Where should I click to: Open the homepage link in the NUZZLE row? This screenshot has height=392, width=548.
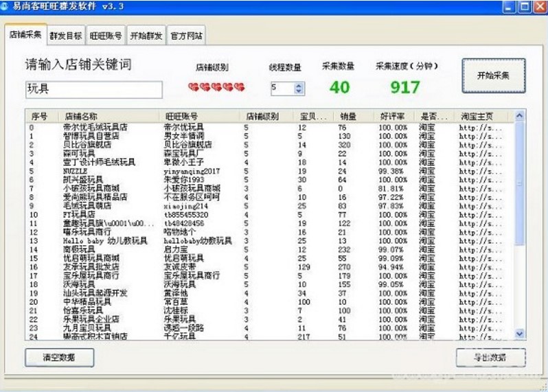pyautogui.click(x=481, y=171)
